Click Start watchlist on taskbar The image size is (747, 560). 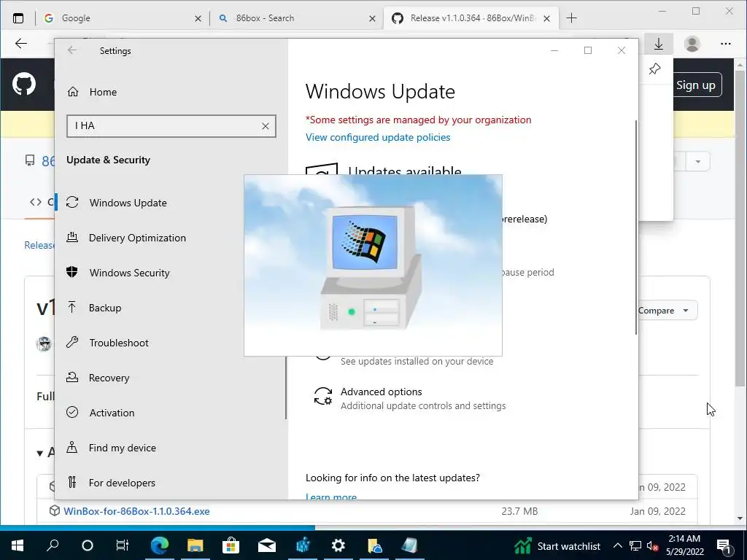[557, 546]
